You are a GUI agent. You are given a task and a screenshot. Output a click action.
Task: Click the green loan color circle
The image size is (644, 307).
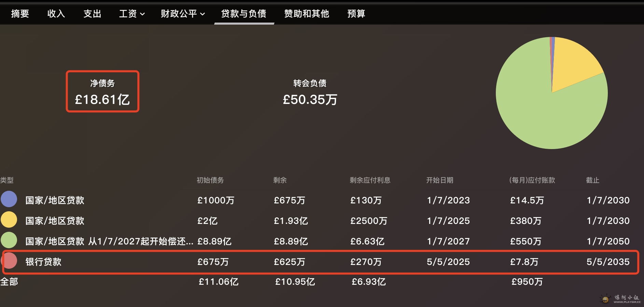(9, 240)
